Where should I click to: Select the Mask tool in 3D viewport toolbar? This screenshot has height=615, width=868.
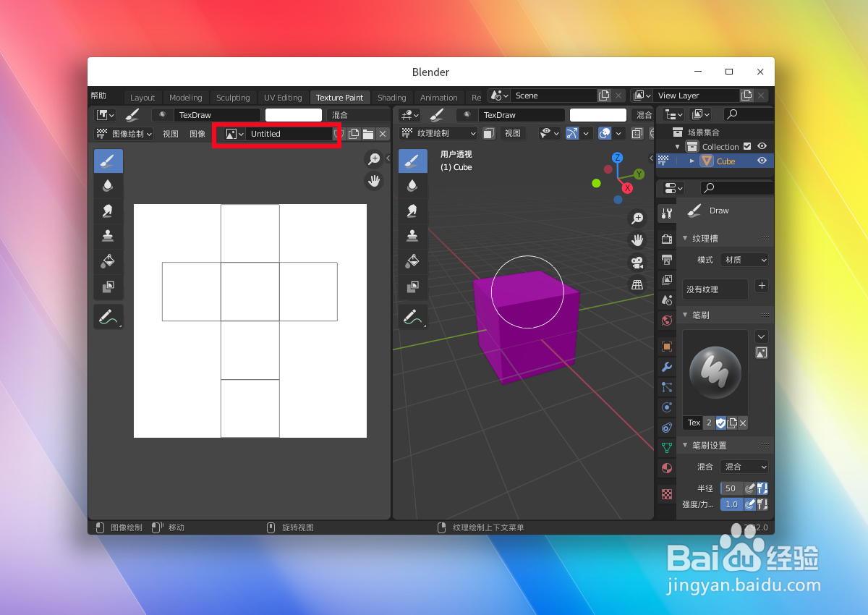pos(412,287)
